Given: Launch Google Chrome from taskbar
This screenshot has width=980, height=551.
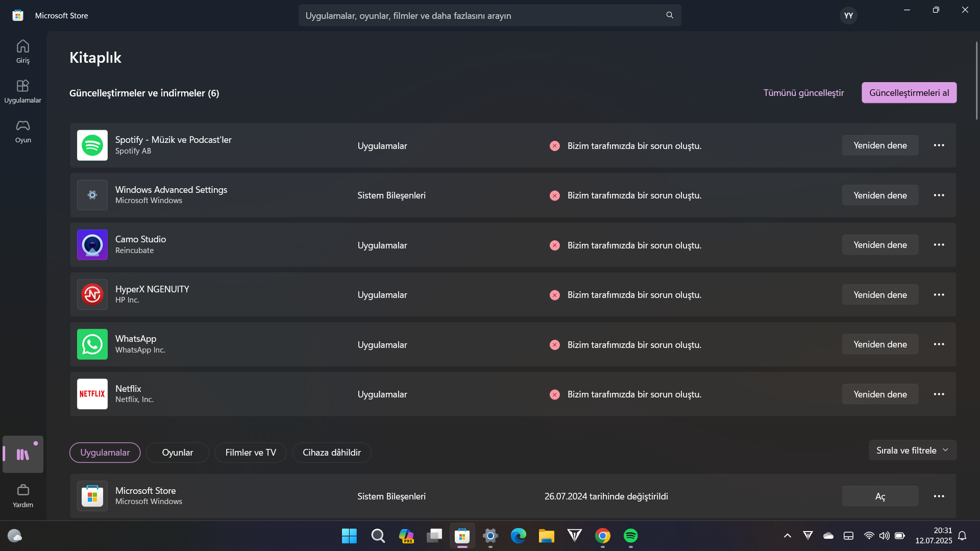Looking at the screenshot, I should [x=602, y=536].
